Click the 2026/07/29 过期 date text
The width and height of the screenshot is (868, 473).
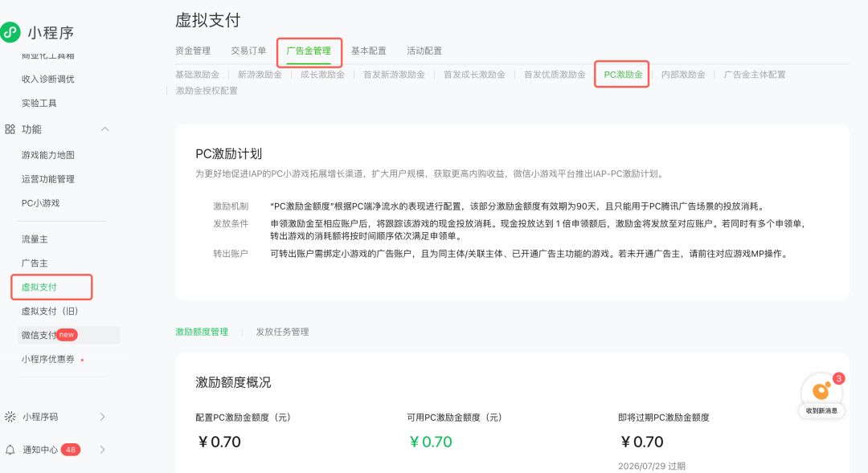(652, 466)
